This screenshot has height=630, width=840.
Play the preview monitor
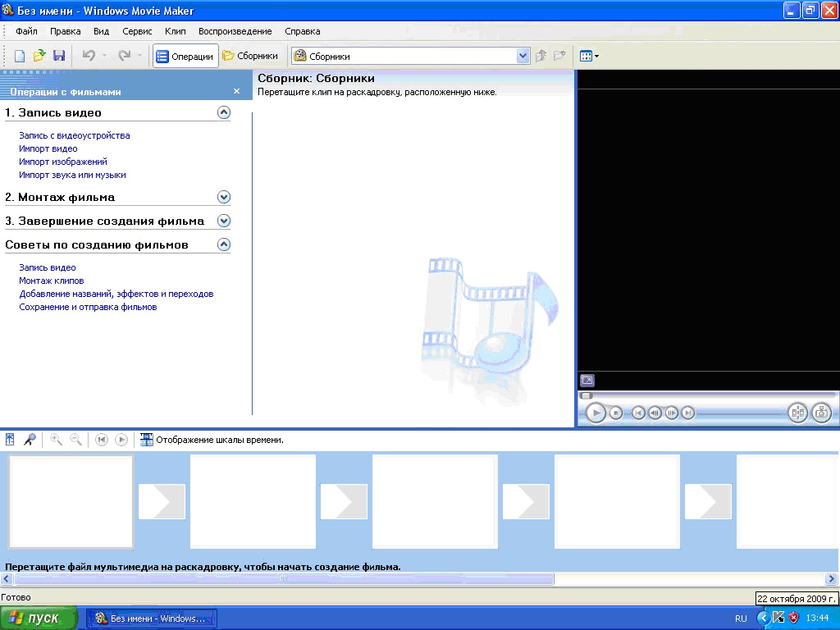[x=596, y=413]
